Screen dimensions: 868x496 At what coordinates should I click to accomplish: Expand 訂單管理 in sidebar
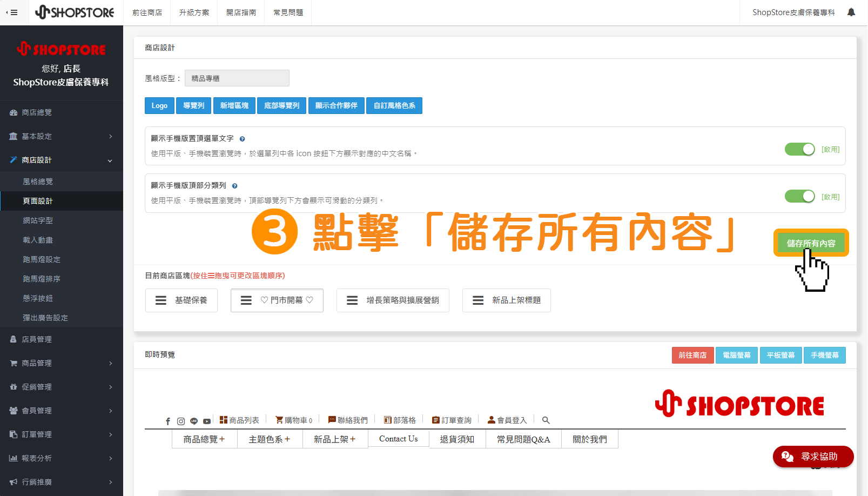point(62,434)
